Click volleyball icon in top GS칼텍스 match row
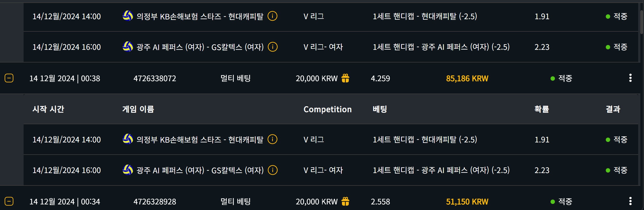The image size is (644, 210). pos(128,46)
